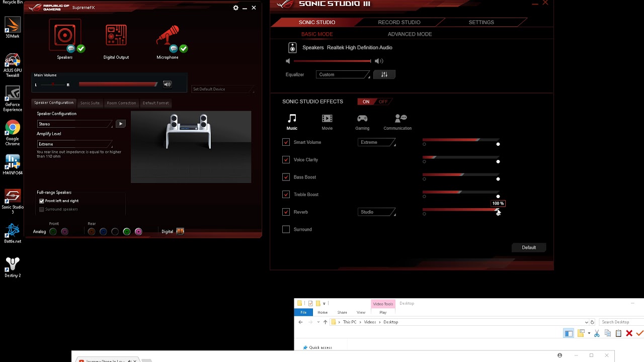Open the Equalizer Custom dropdown
Screen dimensions: 644x362
(x=343, y=74)
